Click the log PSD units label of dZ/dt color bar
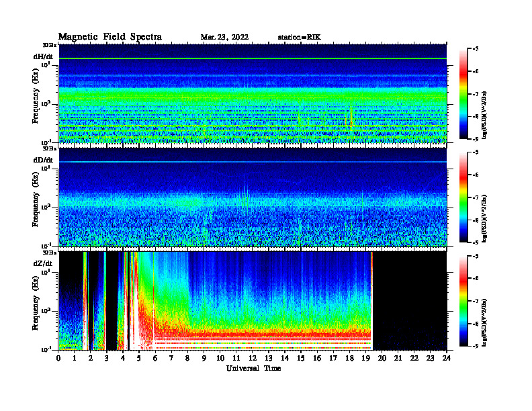 [x=485, y=322]
